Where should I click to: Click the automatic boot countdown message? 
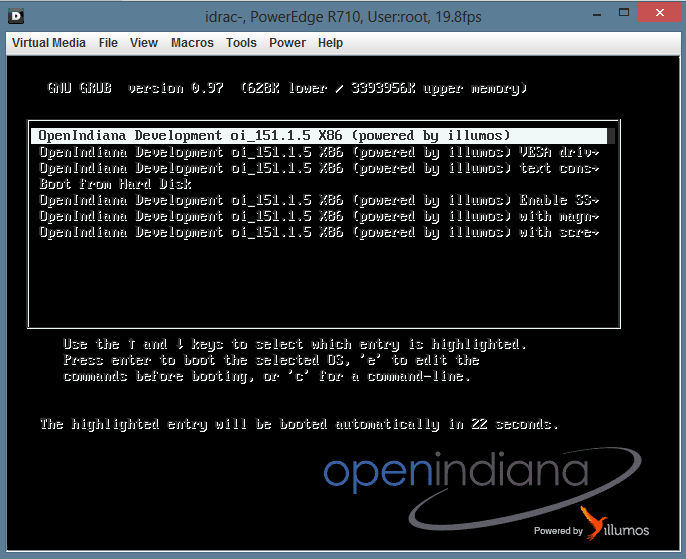click(x=299, y=424)
